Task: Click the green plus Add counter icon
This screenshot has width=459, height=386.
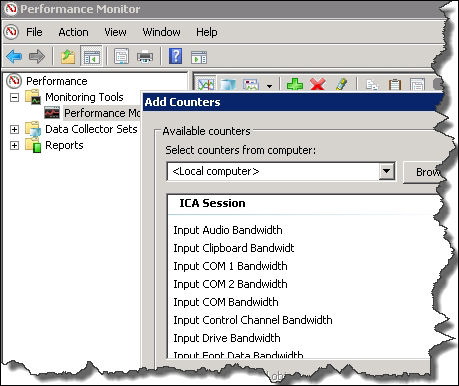Action: pos(295,84)
